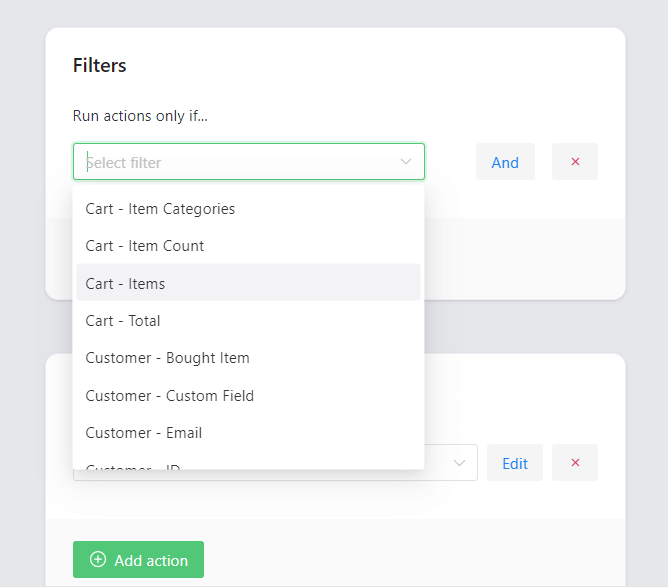The image size is (668, 587).
Task: Click the green Add action button
Action: 138,560
